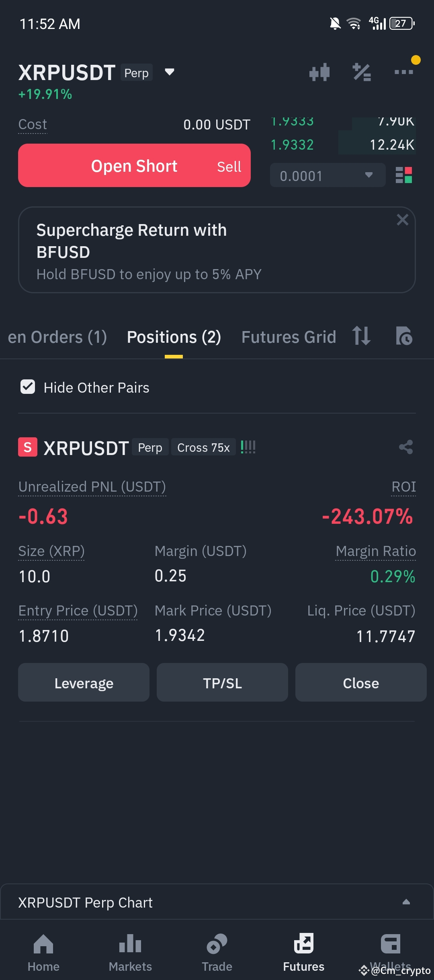
Task: Dismiss the BFUSD promotion banner
Action: click(x=402, y=220)
